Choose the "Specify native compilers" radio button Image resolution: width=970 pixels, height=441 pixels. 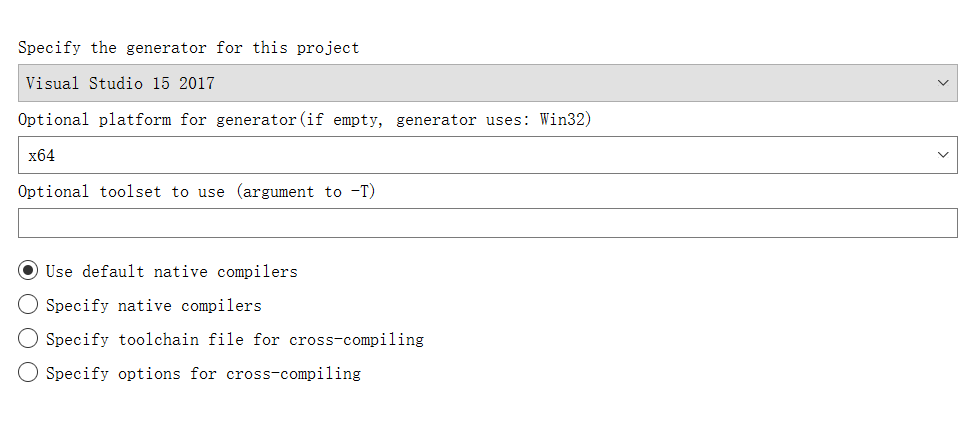point(29,305)
